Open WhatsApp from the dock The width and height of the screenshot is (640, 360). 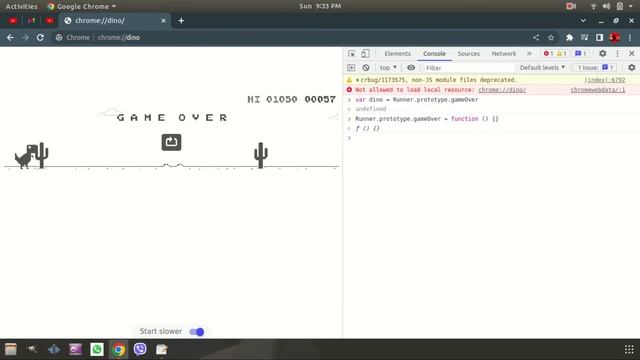97,349
